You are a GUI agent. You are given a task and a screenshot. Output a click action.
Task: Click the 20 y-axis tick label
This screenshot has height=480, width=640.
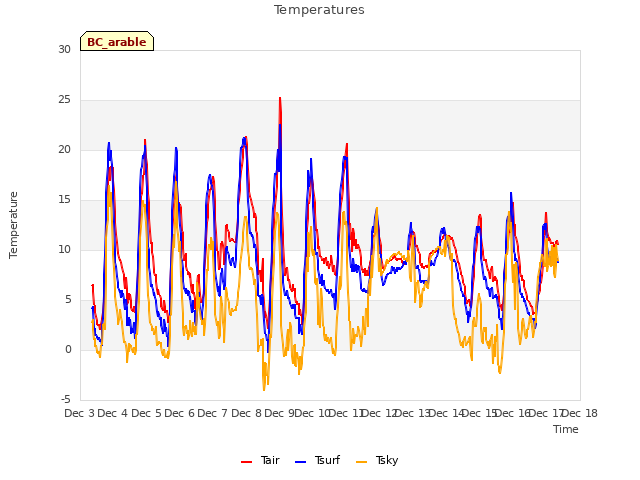(x=64, y=150)
